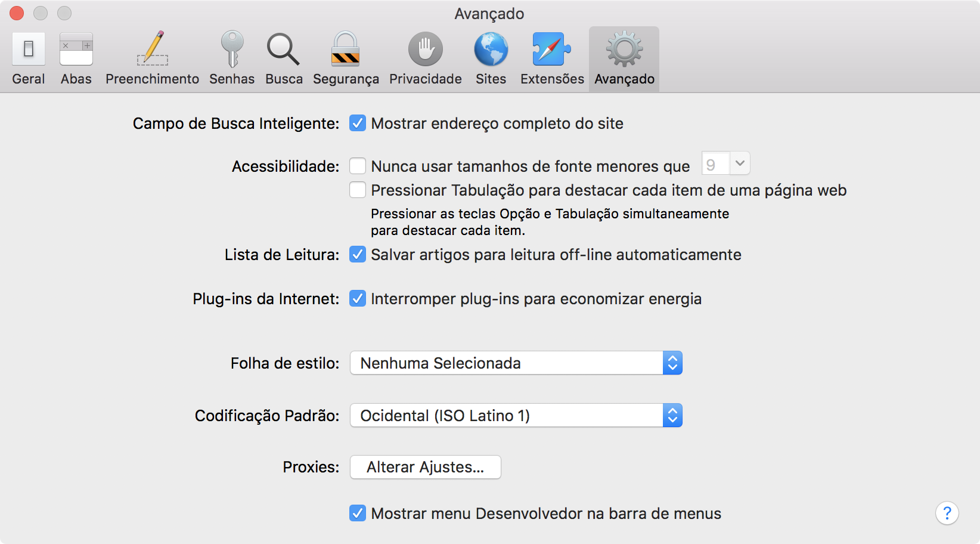Open the Extensões puzzle icon
The height and width of the screenshot is (544, 980).
point(551,49)
